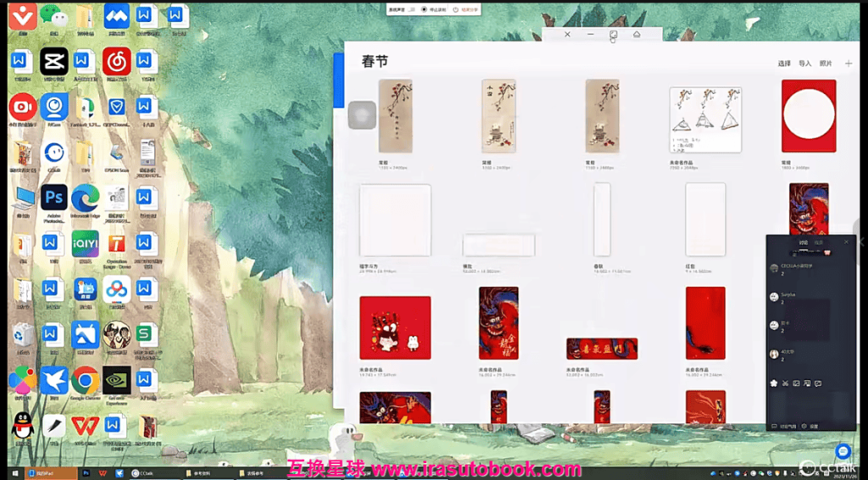
Task: Click the plus icon to create new canvas
Action: coord(849,64)
